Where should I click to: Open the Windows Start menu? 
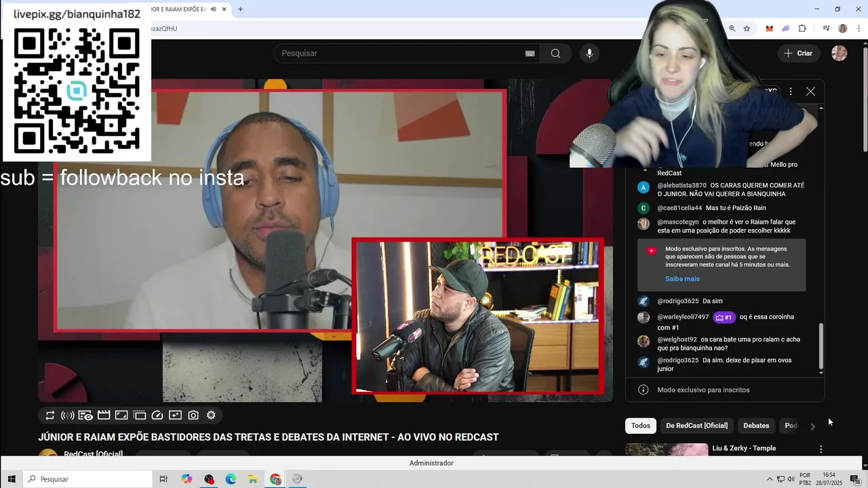[x=12, y=479]
